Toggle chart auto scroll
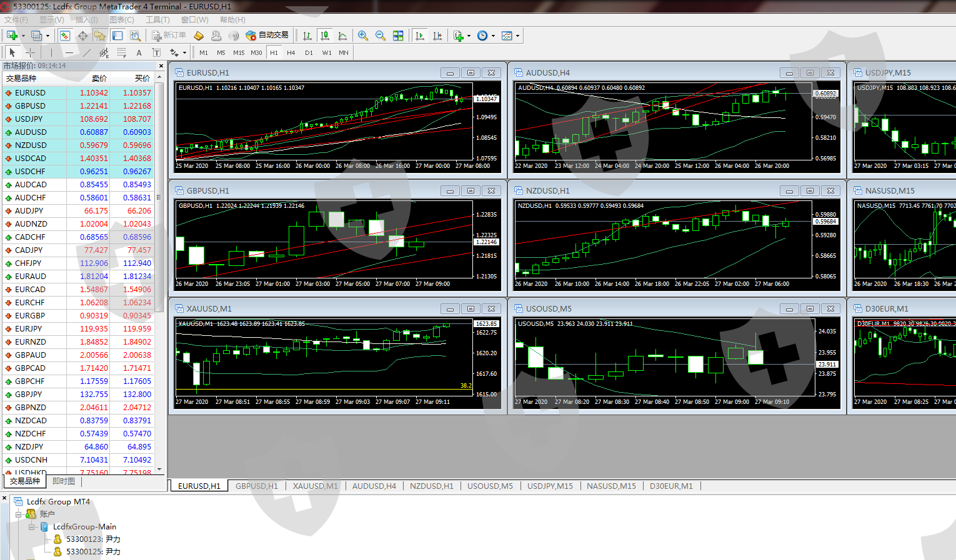The width and height of the screenshot is (956, 560). [x=420, y=36]
